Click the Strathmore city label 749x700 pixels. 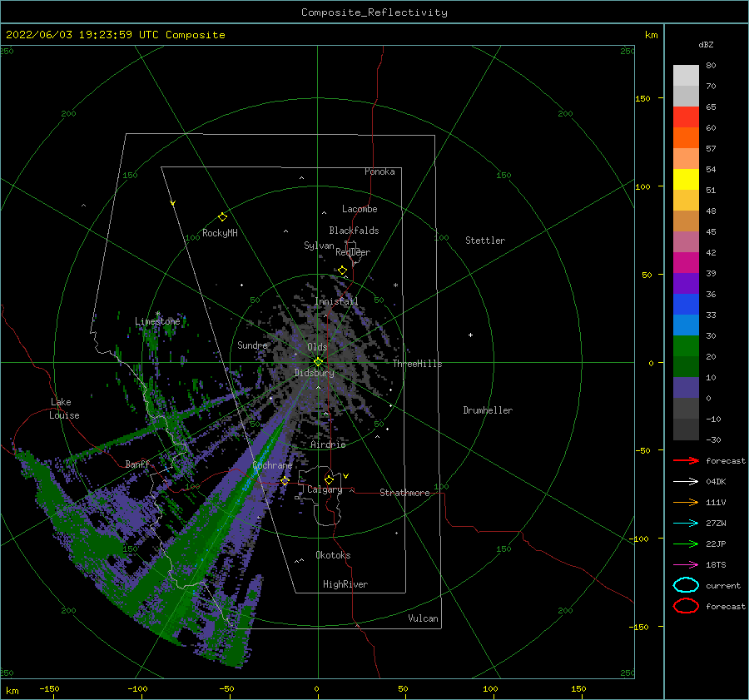[404, 493]
